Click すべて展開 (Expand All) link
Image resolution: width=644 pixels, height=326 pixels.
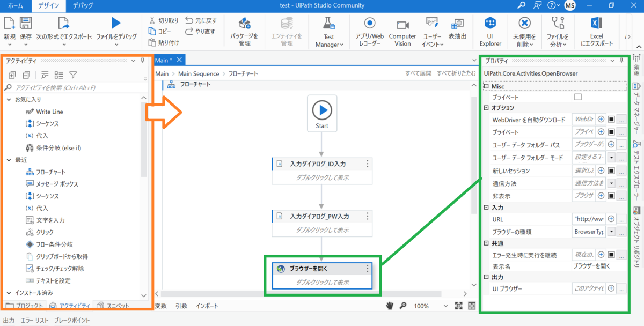[419, 73]
